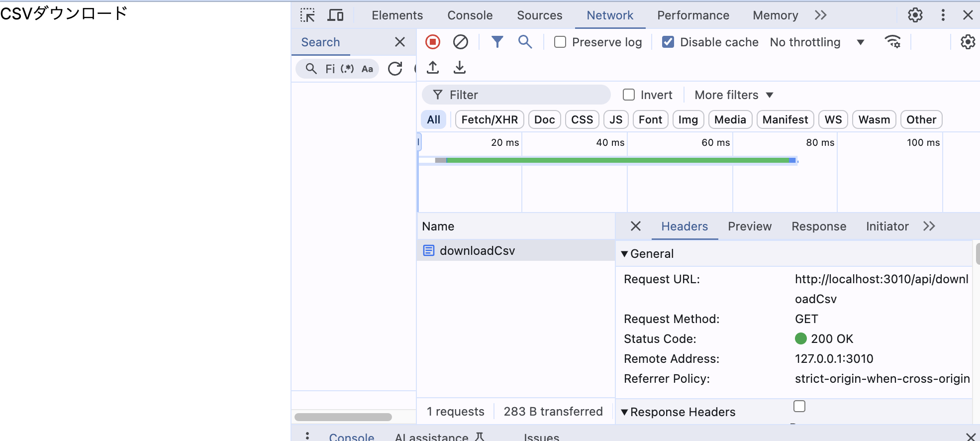Open the Preview tab
The height and width of the screenshot is (441, 980).
750,226
